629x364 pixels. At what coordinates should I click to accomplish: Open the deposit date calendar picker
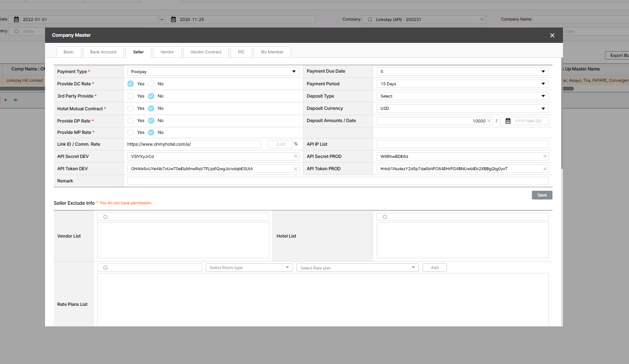(508, 121)
